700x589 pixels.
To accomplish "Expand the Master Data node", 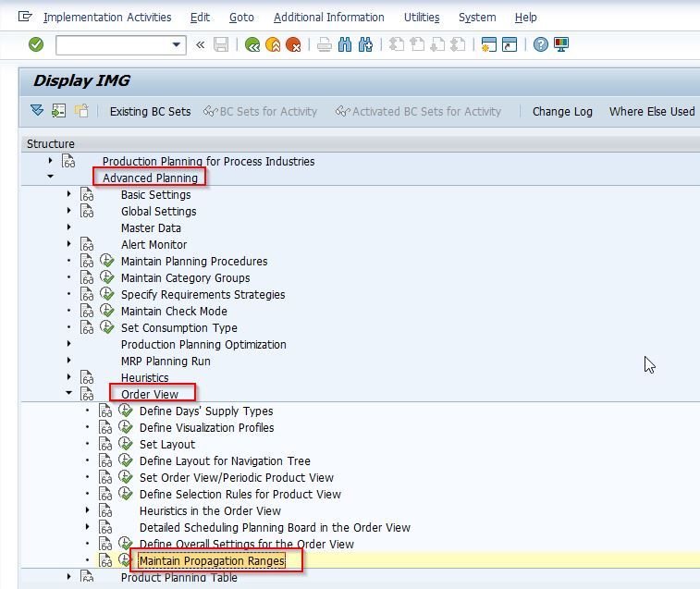I will click(68, 227).
